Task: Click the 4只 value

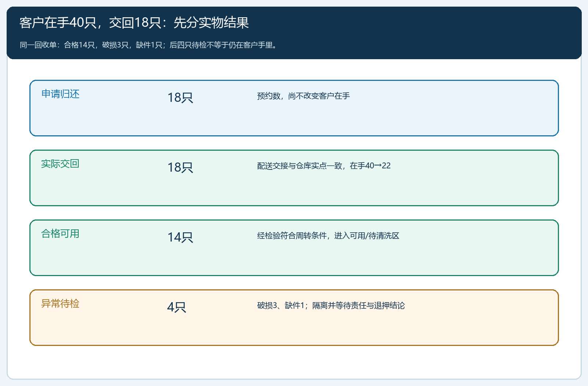Action: point(176,307)
